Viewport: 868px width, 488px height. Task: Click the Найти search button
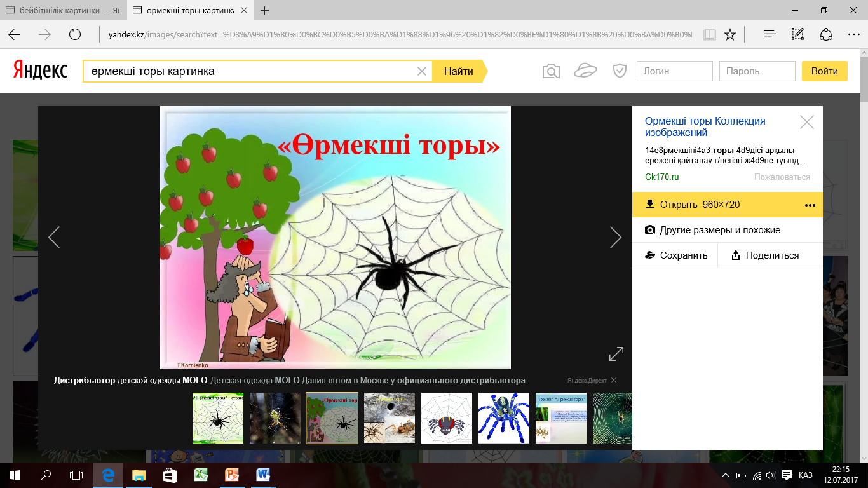click(x=459, y=71)
